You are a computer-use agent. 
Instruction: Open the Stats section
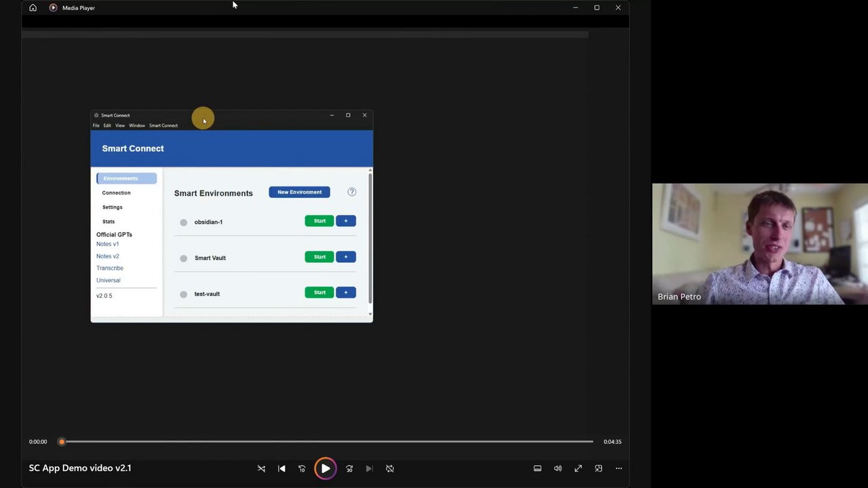(x=108, y=222)
